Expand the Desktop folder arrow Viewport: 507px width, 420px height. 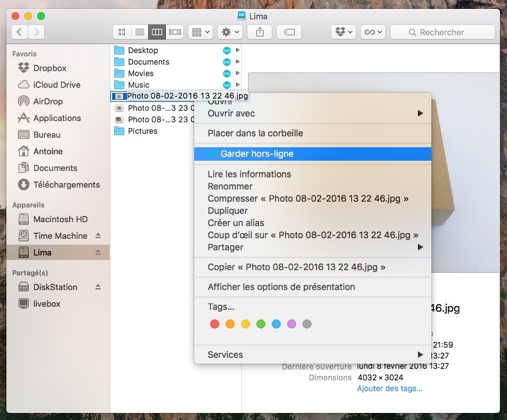click(x=238, y=50)
